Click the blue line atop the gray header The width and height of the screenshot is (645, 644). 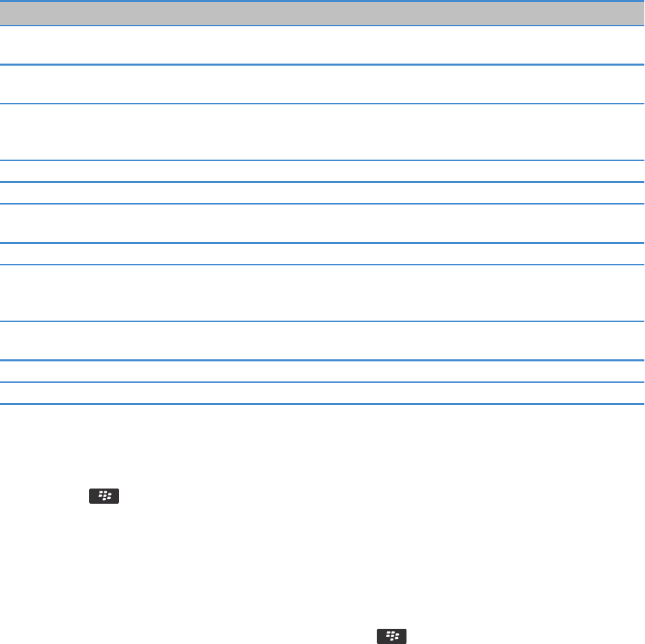[x=322, y=1]
